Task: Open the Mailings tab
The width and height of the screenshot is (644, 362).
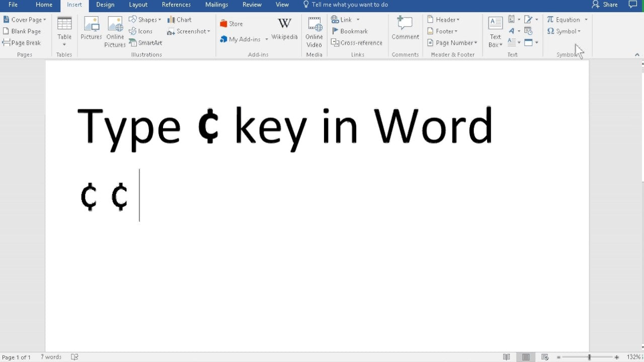Action: pos(216,5)
